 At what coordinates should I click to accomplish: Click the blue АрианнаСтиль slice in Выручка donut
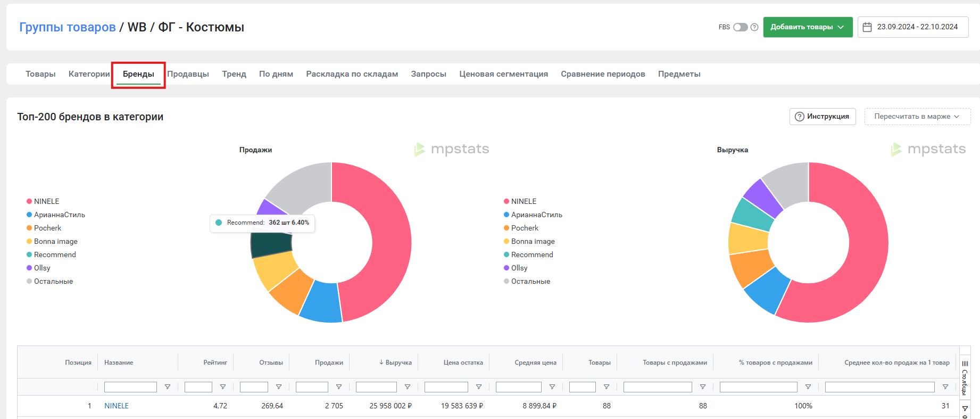point(766,291)
